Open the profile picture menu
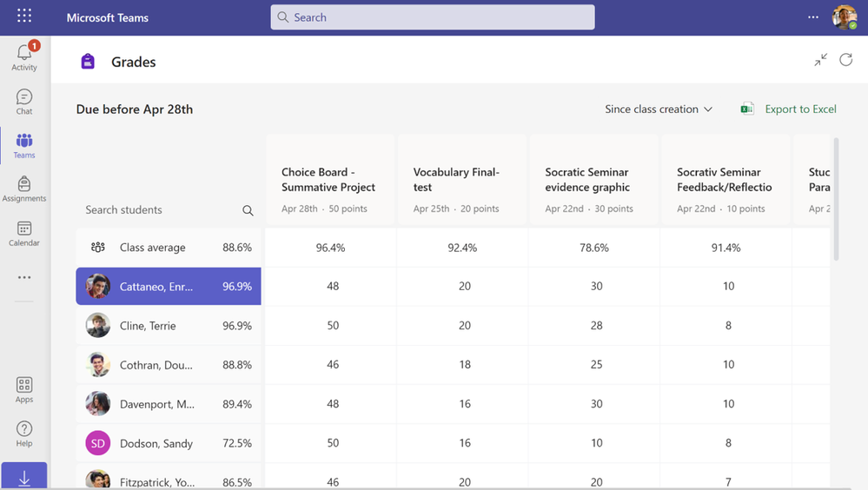Screen dimensions: 868x490 point(845,17)
